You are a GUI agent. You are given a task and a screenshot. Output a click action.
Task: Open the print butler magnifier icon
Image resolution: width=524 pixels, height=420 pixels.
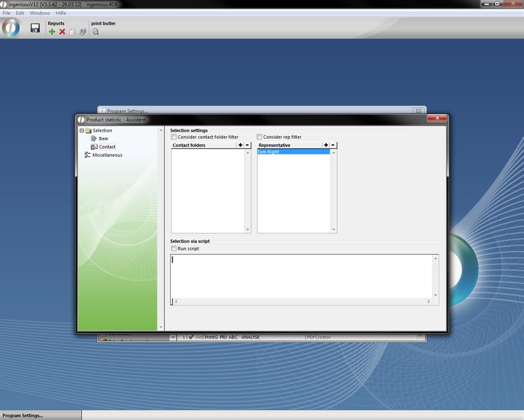click(x=95, y=32)
